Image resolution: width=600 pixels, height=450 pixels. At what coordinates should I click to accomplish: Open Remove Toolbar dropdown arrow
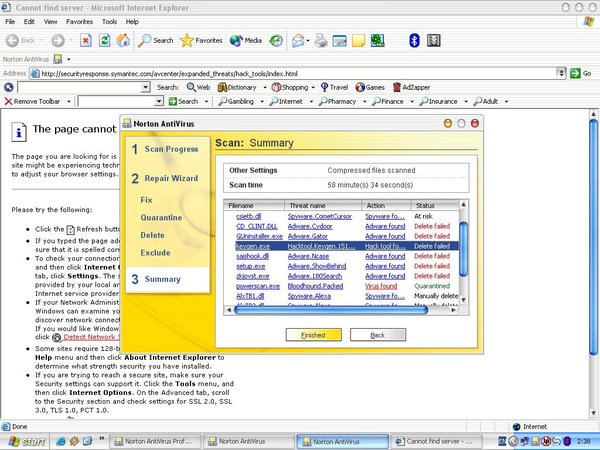pyautogui.click(x=69, y=101)
